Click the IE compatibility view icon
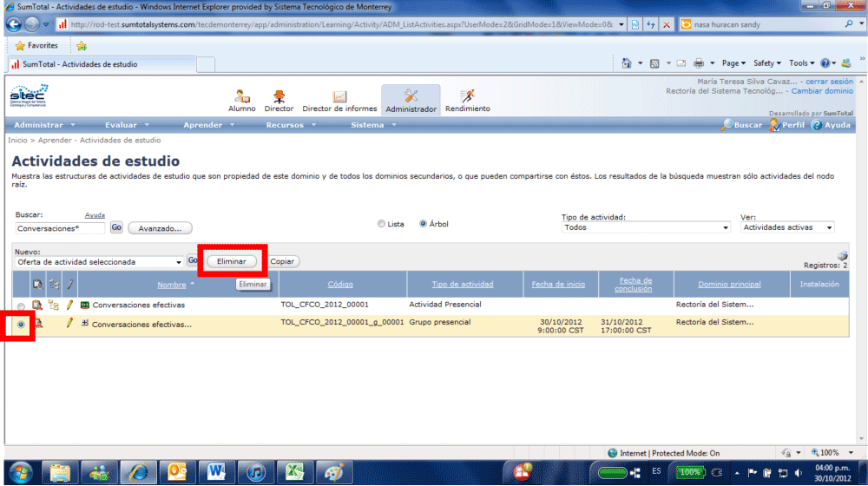The width and height of the screenshot is (868, 486). [x=635, y=24]
